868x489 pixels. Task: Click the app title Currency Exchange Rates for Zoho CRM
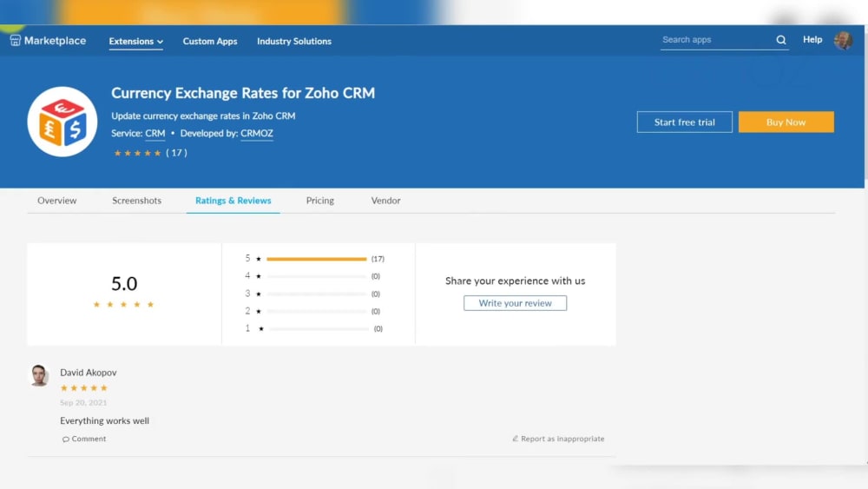tap(243, 93)
